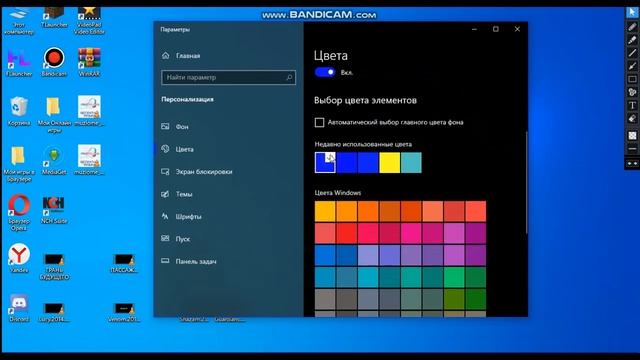Select the NCH Suite desktop shortcut

click(x=54, y=209)
